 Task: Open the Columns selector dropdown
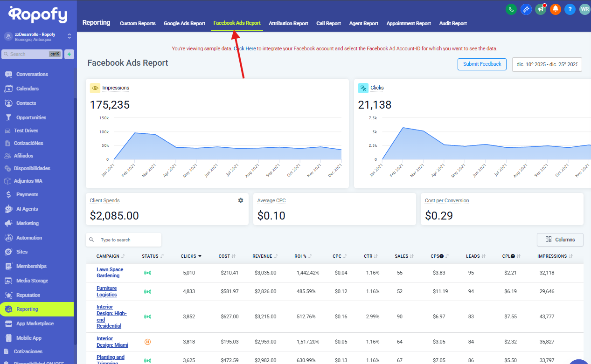560,240
